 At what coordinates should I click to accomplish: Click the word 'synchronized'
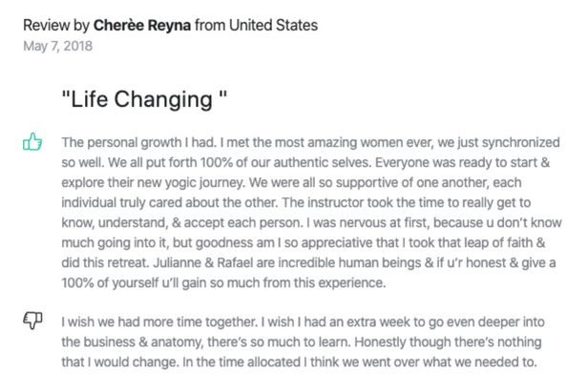point(521,143)
